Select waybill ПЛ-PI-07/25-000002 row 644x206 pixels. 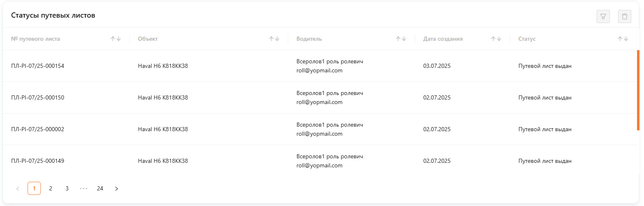(x=320, y=129)
